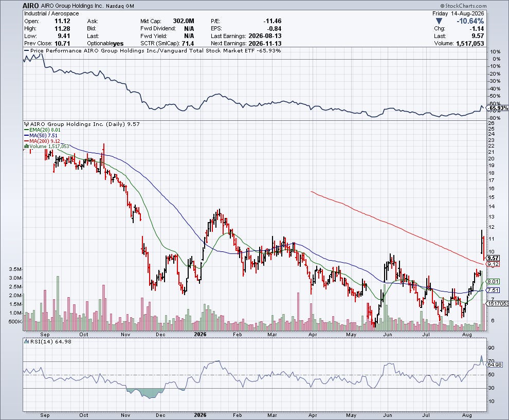Click the Prev Close value 10.71

62,43
